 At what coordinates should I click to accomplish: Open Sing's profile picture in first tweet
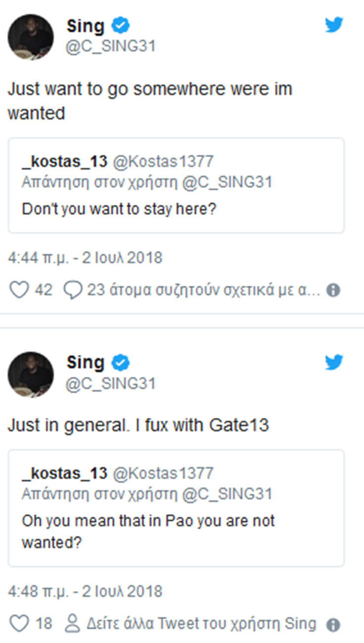click(x=31, y=37)
